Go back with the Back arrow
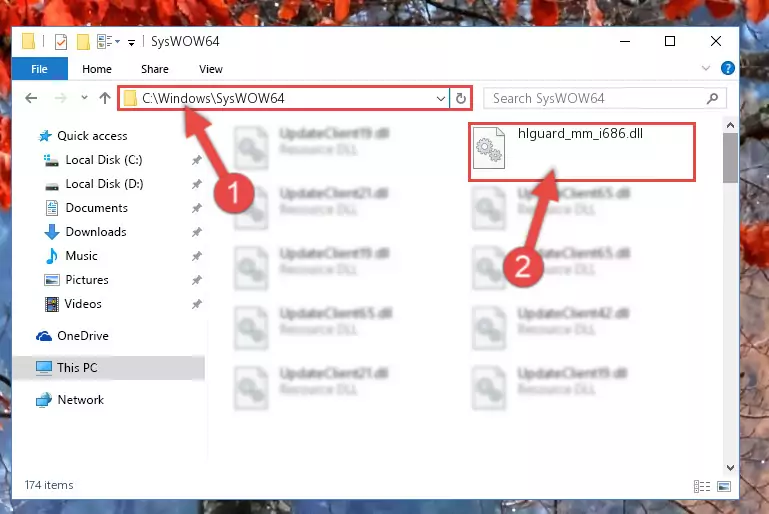 click(x=31, y=98)
